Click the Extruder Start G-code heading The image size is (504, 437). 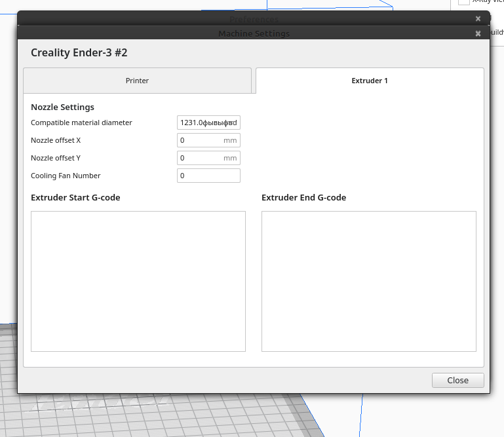[75, 197]
